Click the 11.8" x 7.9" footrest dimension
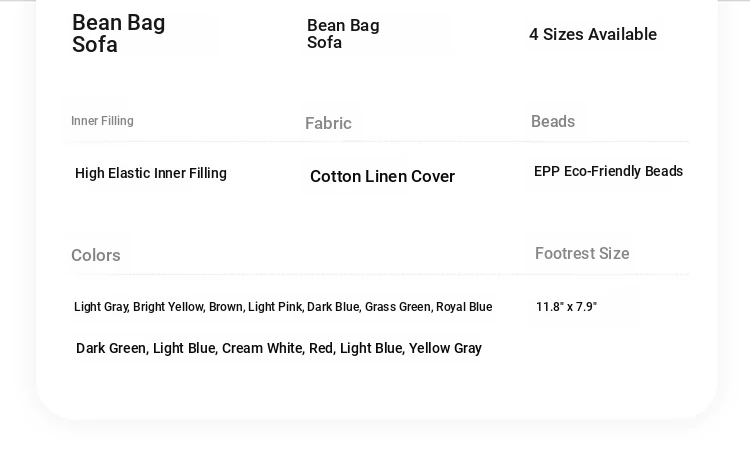Image resolution: width=750 pixels, height=458 pixels. click(566, 307)
